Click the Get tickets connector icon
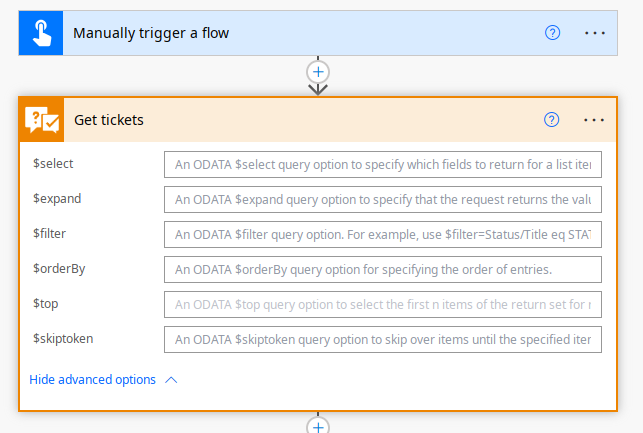 42,120
